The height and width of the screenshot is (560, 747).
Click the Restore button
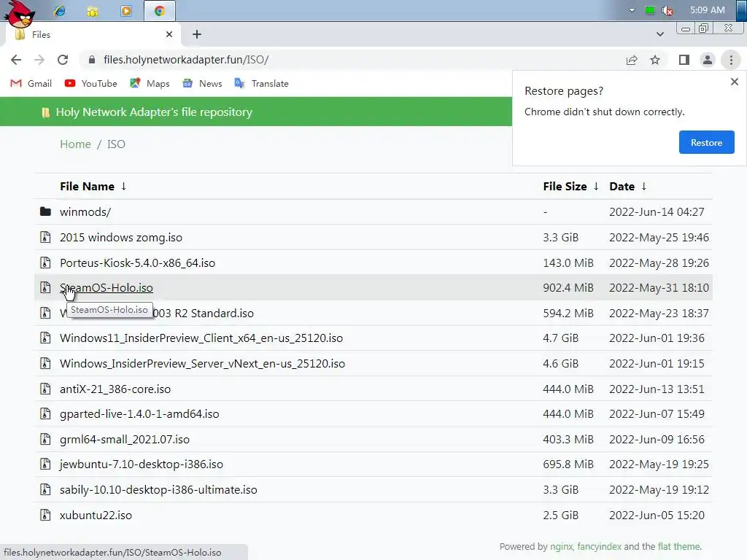point(706,142)
